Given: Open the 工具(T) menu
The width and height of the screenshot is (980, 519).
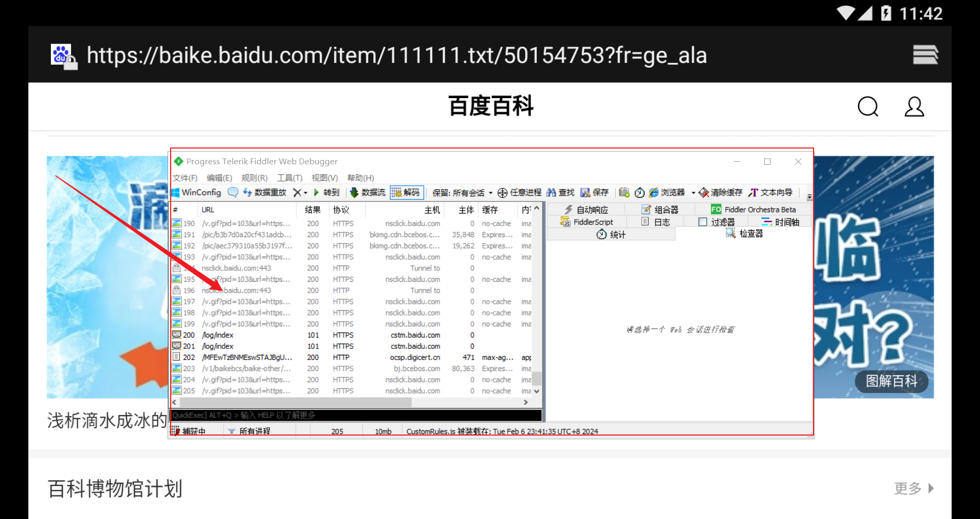Looking at the screenshot, I should (289, 178).
